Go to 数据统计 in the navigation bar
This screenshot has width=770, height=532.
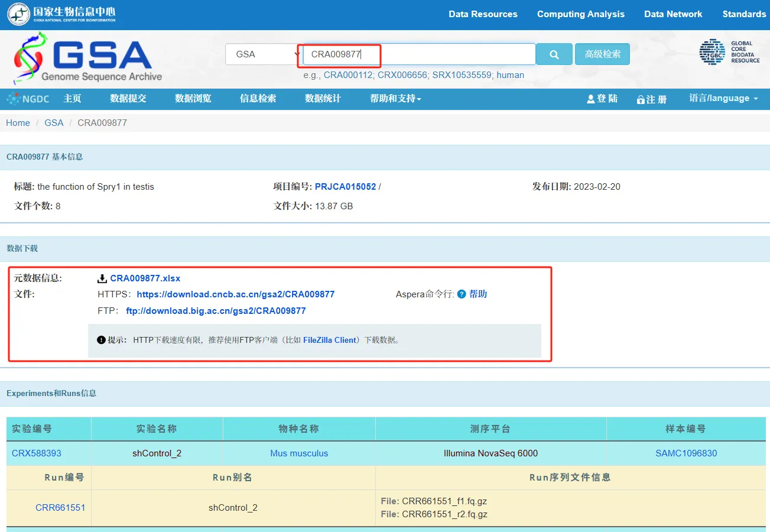[x=323, y=99]
